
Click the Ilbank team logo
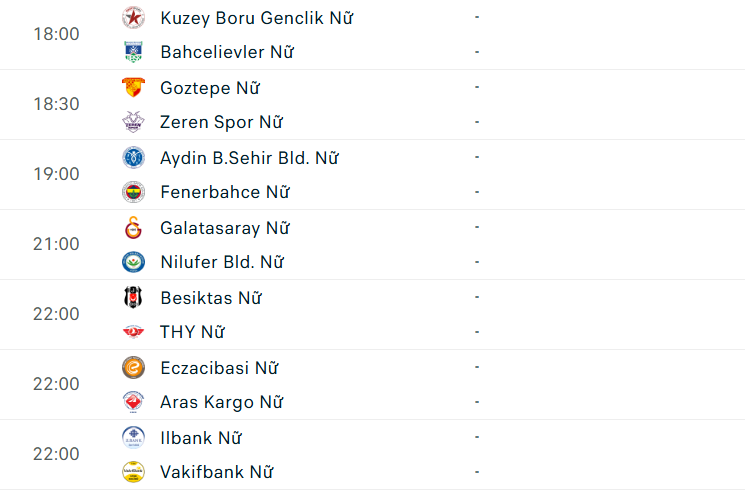[133, 437]
